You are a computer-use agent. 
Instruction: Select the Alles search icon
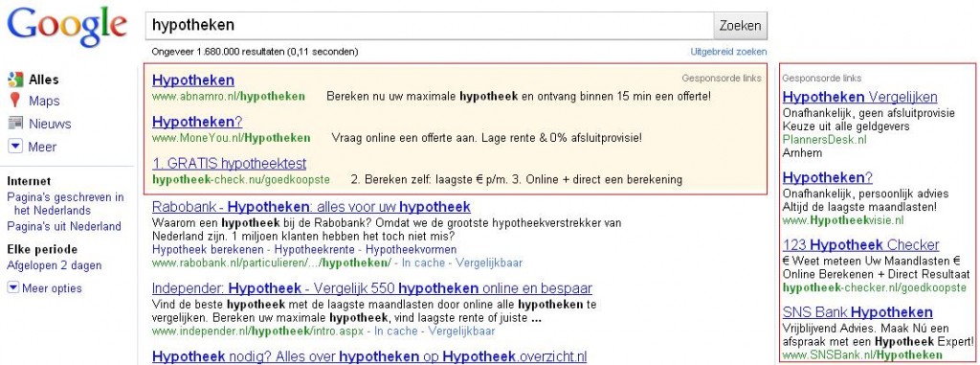[15, 80]
